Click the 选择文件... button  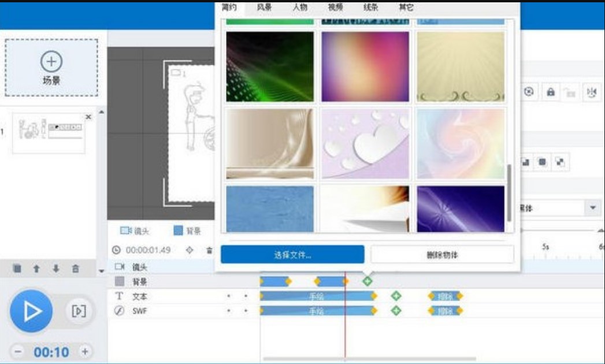(292, 254)
